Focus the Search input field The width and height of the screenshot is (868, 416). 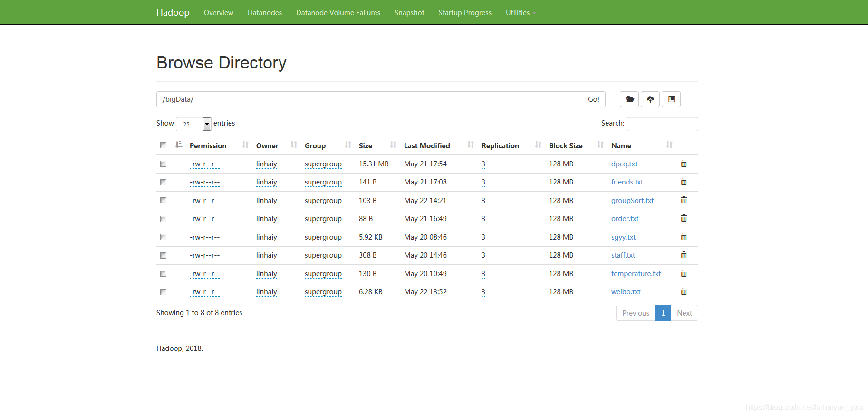663,124
